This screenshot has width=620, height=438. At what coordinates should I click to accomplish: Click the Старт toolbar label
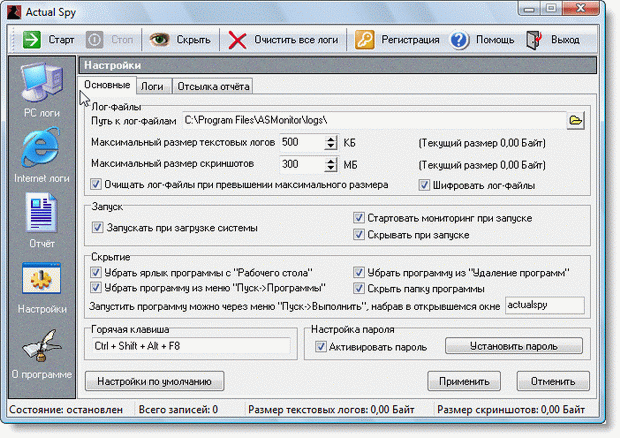[61, 40]
